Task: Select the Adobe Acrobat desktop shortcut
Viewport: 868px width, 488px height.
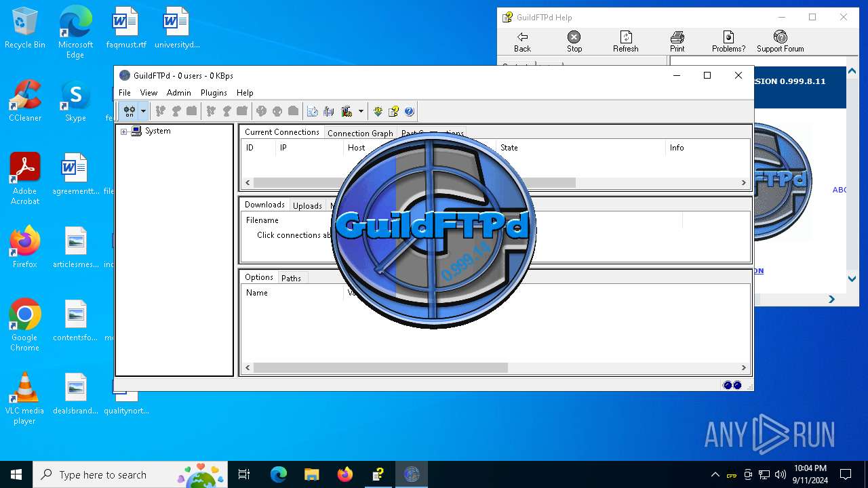Action: pyautogui.click(x=25, y=179)
